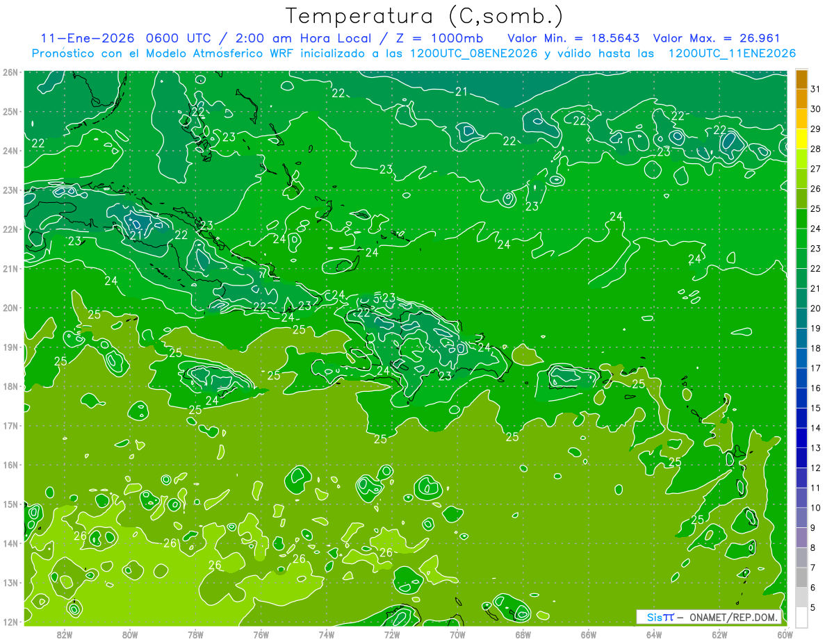Viewport: 834px width, 644px height.
Task: Pick the white bottom swatch of the color scale
Action: tap(801, 616)
